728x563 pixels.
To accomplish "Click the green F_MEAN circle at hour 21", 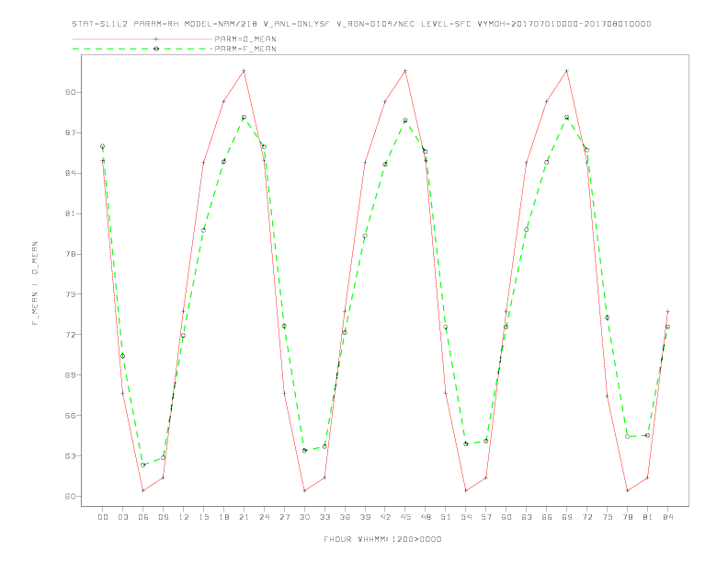I will 244,117.
